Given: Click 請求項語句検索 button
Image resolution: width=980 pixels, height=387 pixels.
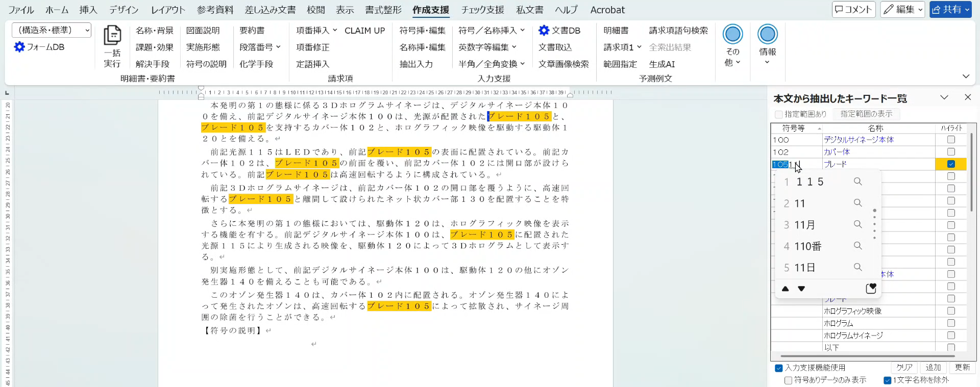Looking at the screenshot, I should [678, 31].
